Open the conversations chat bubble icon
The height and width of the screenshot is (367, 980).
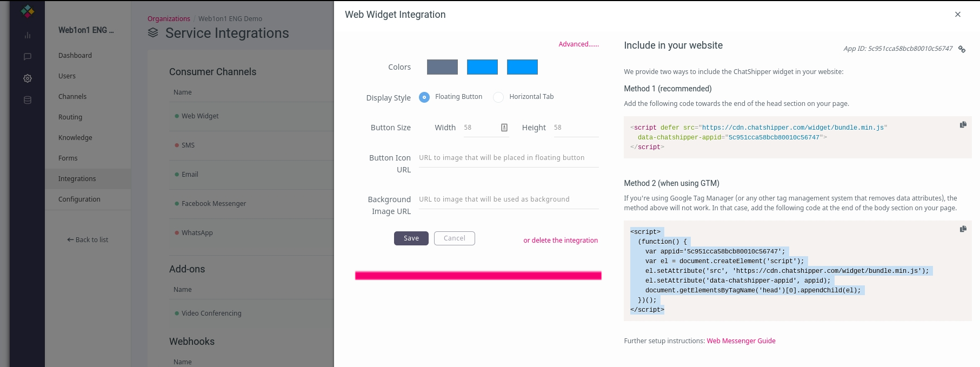tap(28, 57)
